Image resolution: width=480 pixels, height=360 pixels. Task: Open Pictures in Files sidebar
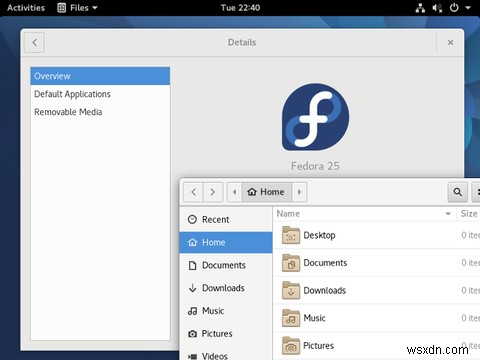tap(226, 333)
